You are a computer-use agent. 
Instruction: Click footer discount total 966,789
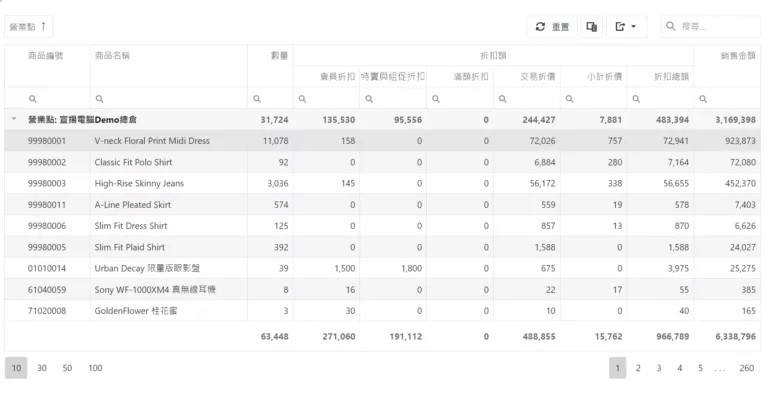click(672, 337)
